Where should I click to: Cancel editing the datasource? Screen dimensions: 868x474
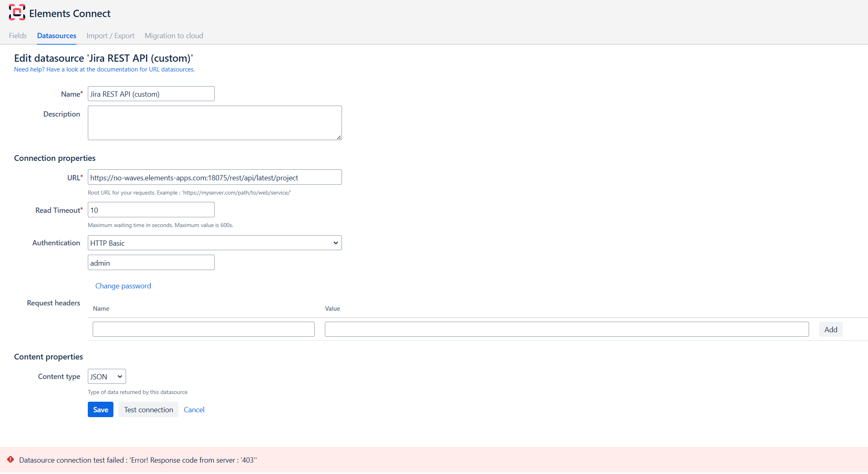coord(194,410)
